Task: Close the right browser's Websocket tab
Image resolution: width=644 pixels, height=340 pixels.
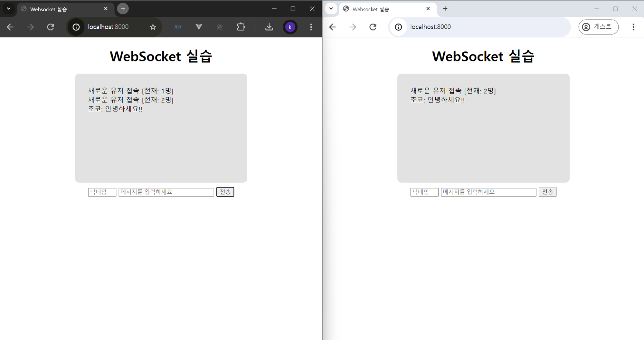Action: coord(428,9)
